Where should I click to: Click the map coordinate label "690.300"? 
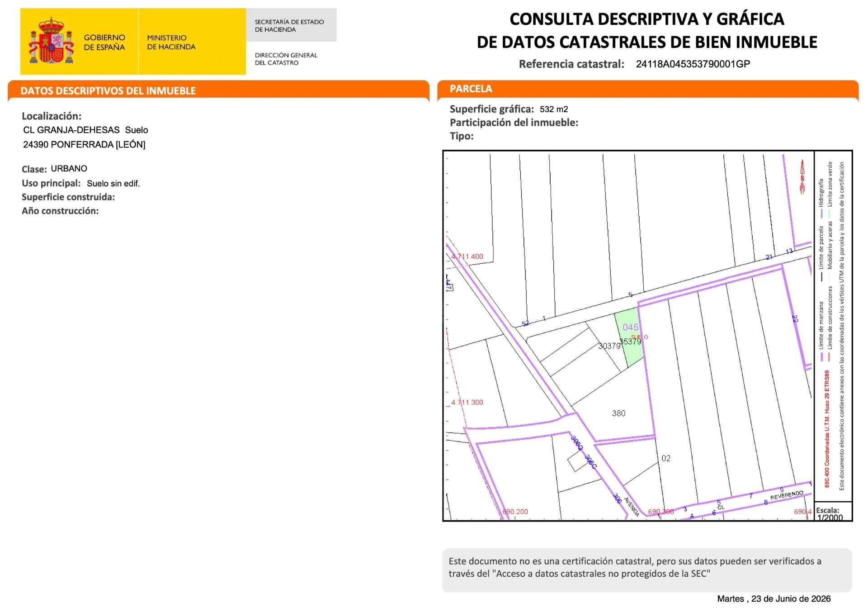(x=661, y=512)
